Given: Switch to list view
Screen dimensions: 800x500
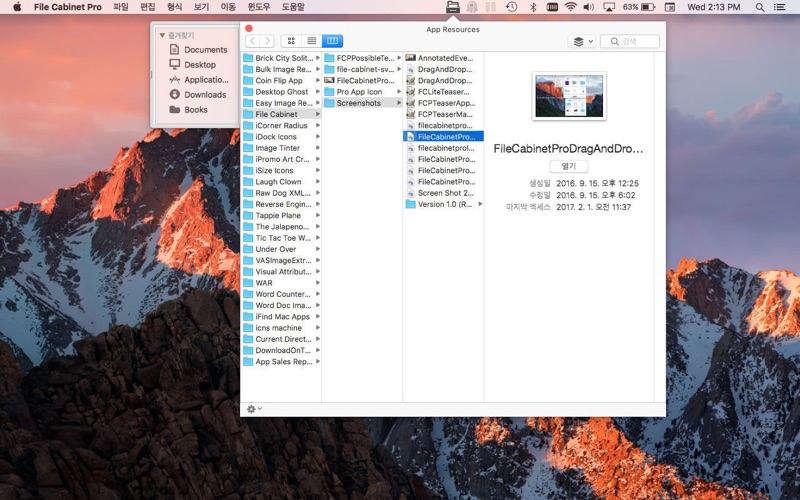Looking at the screenshot, I should [312, 41].
